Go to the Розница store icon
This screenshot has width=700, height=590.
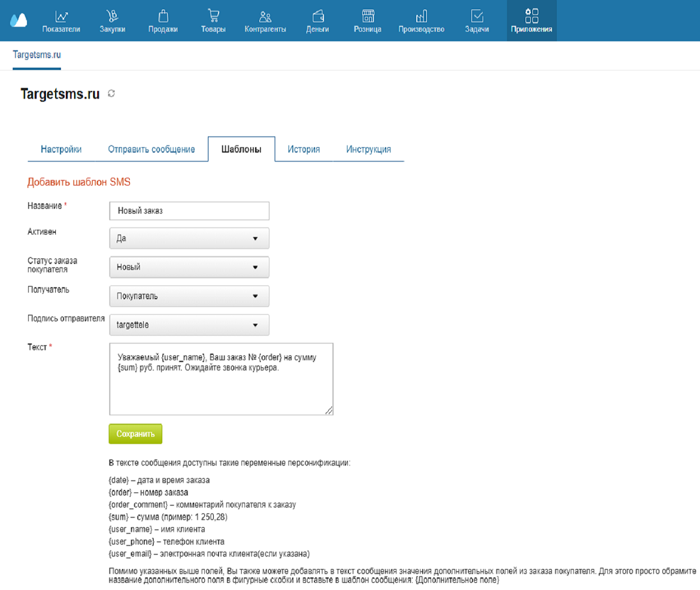pos(368,16)
